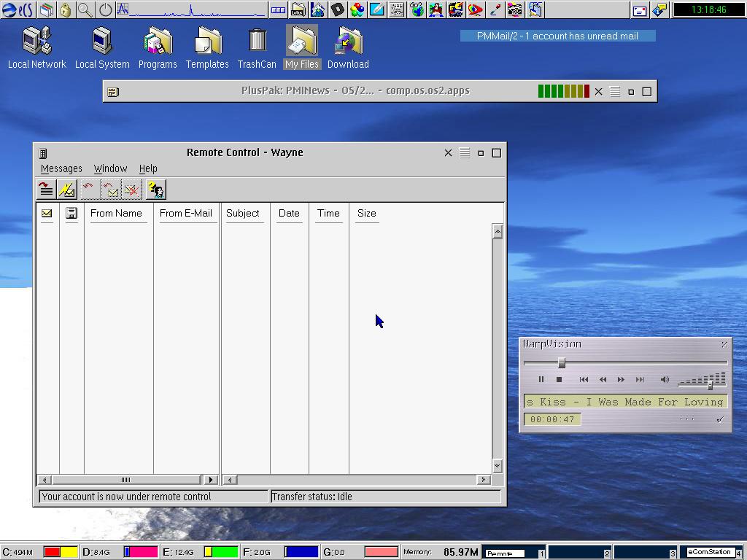Click the PMMail unread mail notification
The image size is (747, 560).
click(557, 36)
